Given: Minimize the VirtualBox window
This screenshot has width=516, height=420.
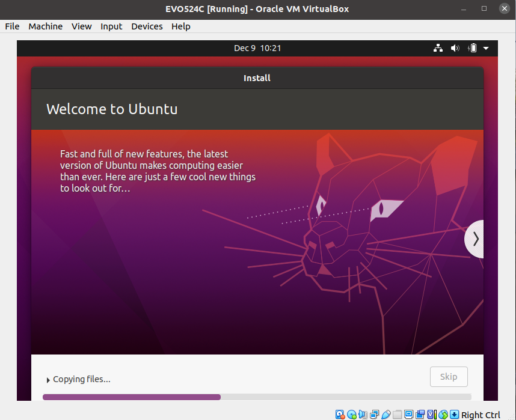Looking at the screenshot, I should tap(464, 9).
